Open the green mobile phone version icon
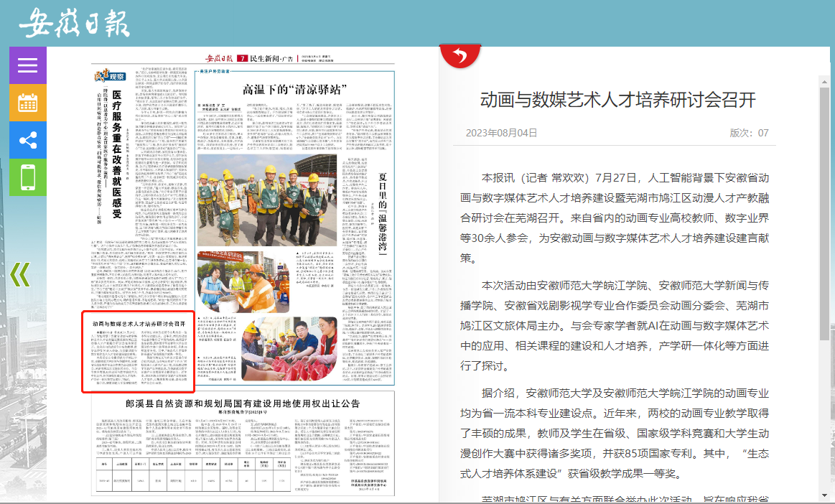 point(28,177)
